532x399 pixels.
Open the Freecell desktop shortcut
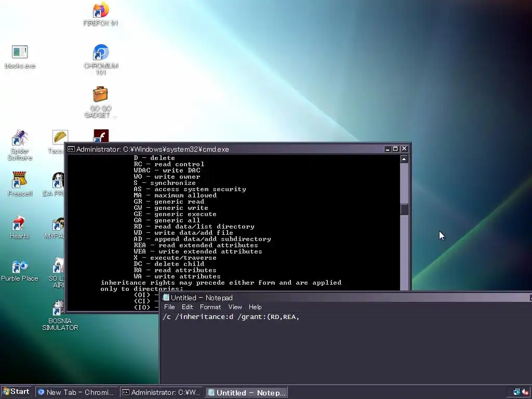[x=20, y=184]
